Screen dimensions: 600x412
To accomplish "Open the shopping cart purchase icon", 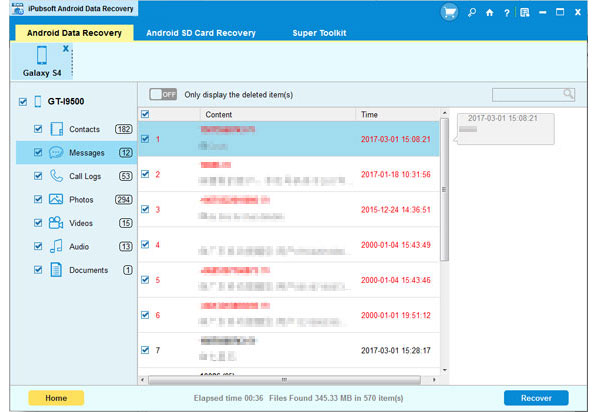I will pos(451,13).
